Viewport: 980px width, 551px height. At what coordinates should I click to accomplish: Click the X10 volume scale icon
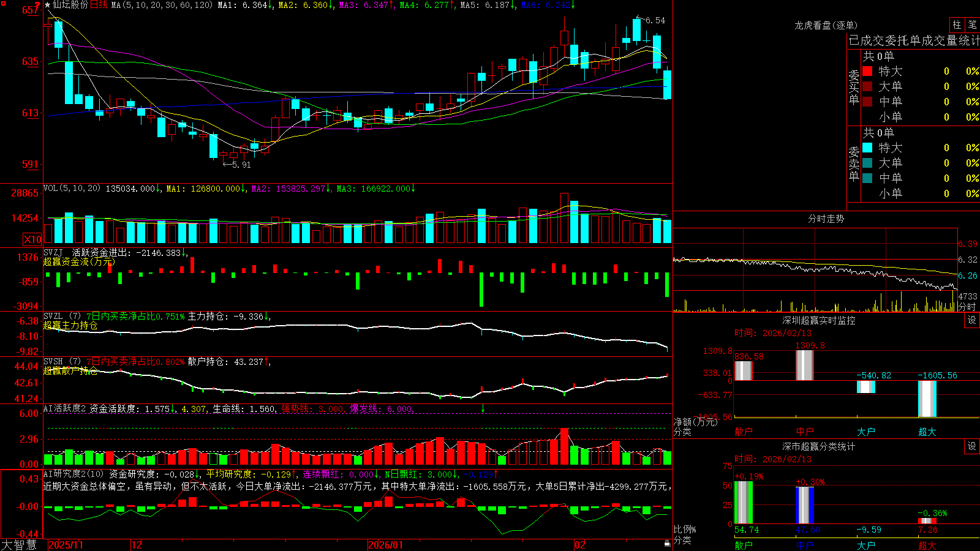(32, 239)
